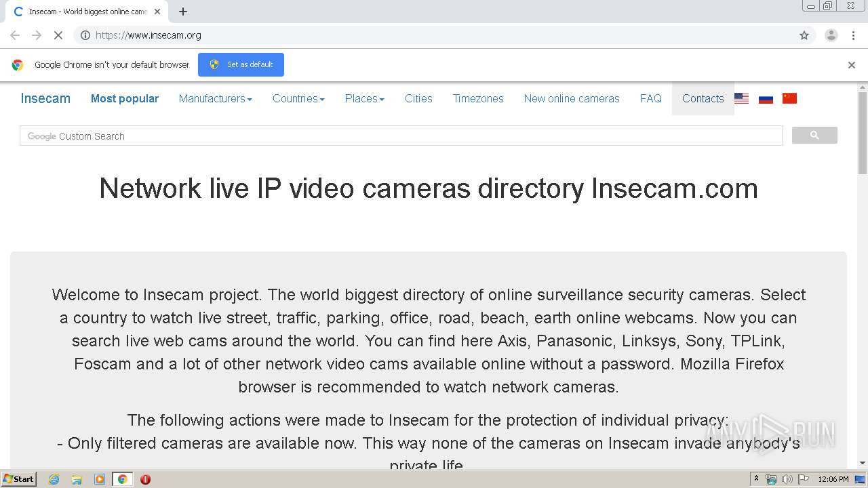Bookmark this page with the star icon
The height and width of the screenshot is (488, 868).
tap(804, 35)
